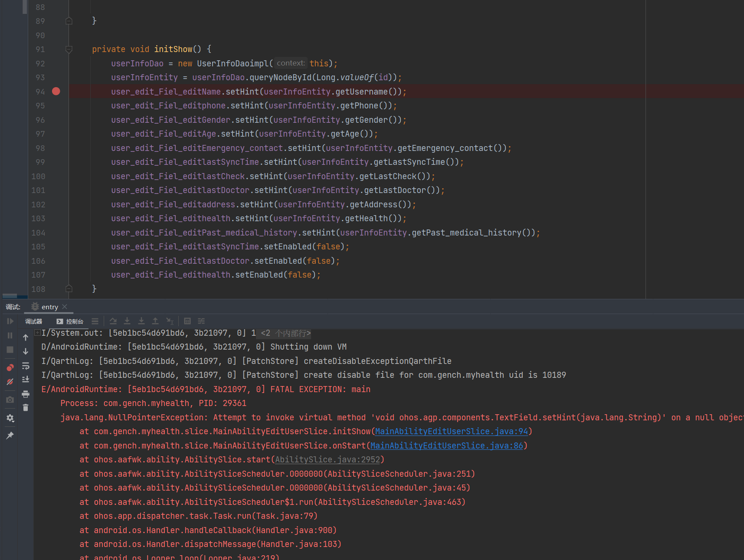Click Evaluate Expression calculator icon
This screenshot has width=744, height=560.
(187, 321)
